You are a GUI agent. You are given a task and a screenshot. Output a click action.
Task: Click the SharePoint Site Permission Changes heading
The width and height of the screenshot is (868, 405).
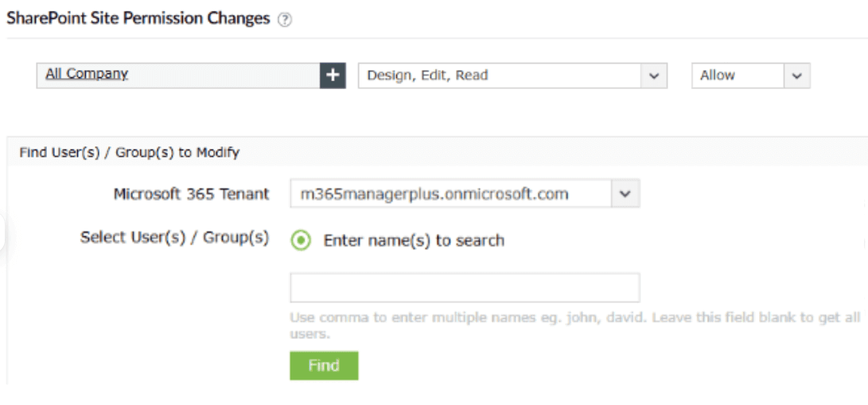point(138,19)
